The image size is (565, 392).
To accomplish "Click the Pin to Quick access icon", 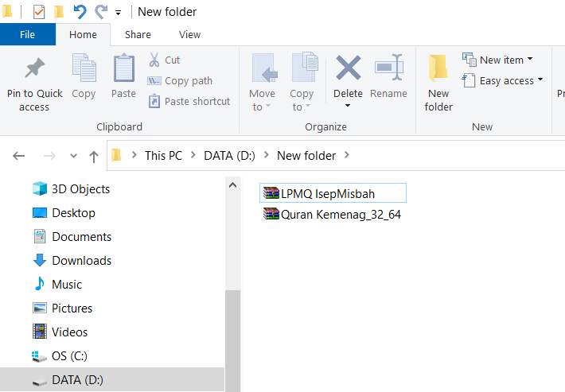I will point(34,68).
